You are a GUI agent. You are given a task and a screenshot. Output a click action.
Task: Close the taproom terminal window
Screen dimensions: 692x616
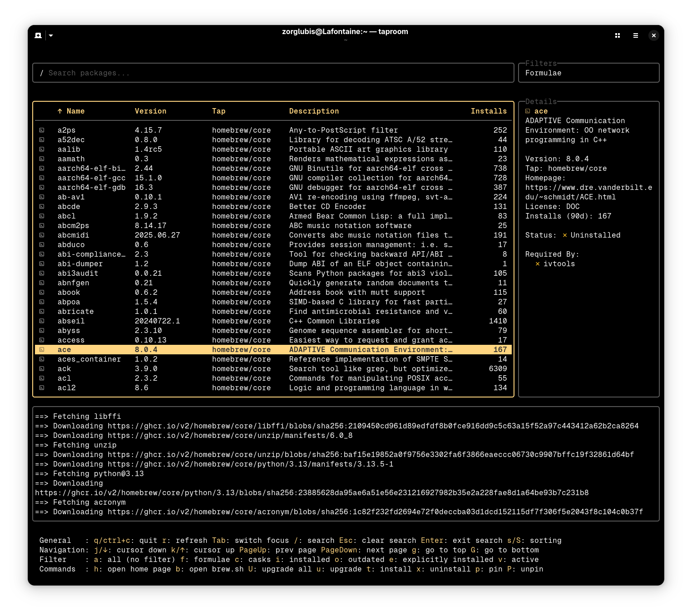coord(653,35)
